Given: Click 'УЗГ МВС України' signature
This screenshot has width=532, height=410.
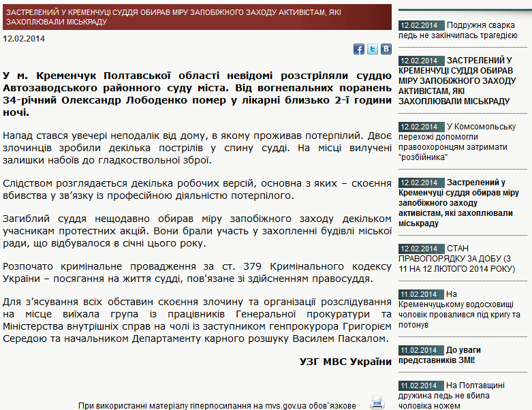Looking at the screenshot, I should pyautogui.click(x=345, y=361).
